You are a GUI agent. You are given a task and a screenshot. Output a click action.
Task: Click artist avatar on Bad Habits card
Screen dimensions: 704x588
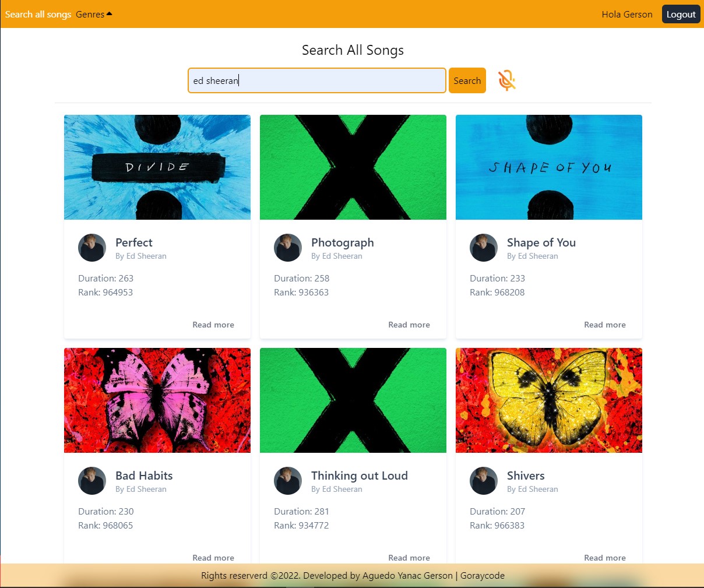[x=92, y=481]
